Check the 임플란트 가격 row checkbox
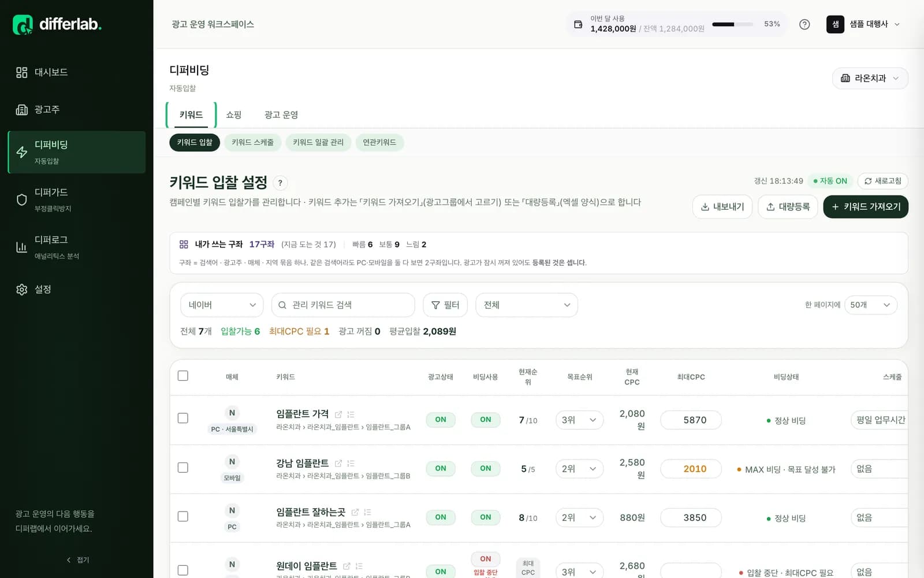 tap(183, 418)
